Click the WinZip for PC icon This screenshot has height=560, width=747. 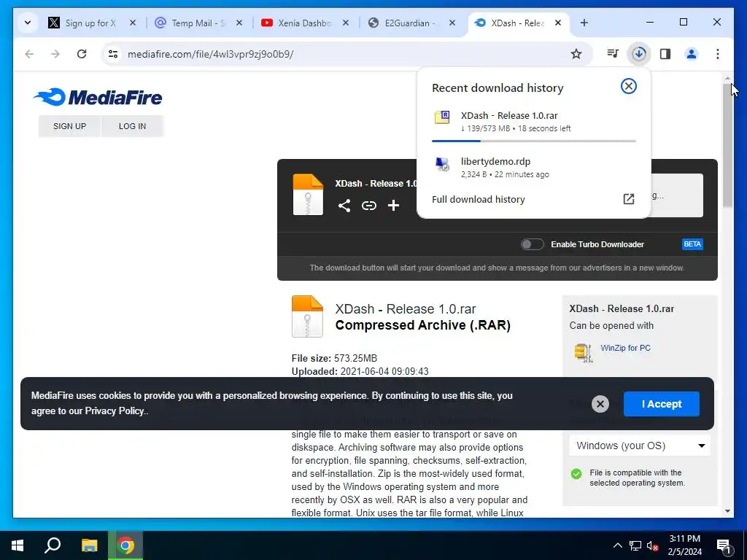click(584, 353)
